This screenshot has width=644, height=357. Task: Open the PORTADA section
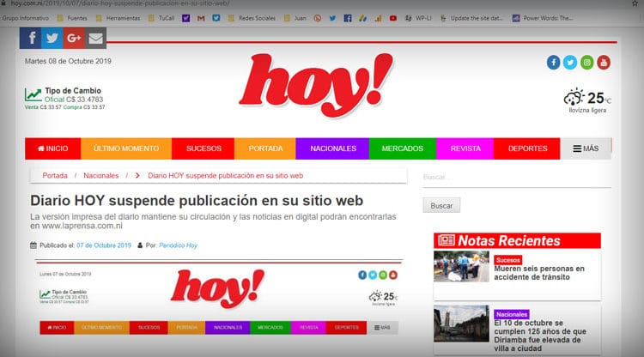[x=265, y=148]
